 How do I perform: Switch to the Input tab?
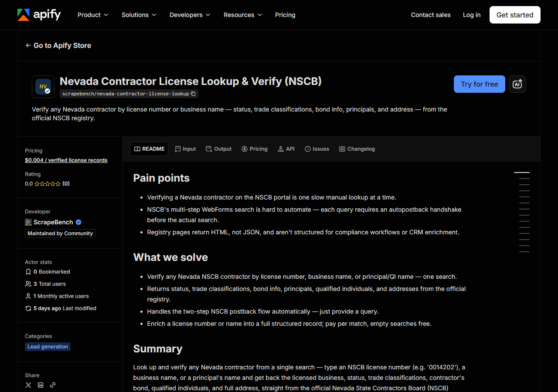[x=185, y=149]
